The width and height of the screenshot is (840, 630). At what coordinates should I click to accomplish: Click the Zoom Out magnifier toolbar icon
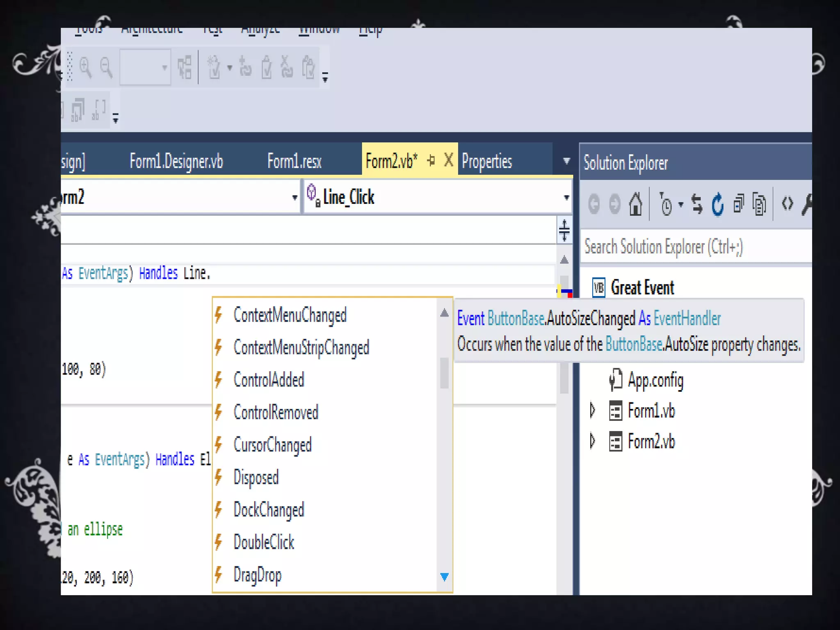click(x=106, y=67)
